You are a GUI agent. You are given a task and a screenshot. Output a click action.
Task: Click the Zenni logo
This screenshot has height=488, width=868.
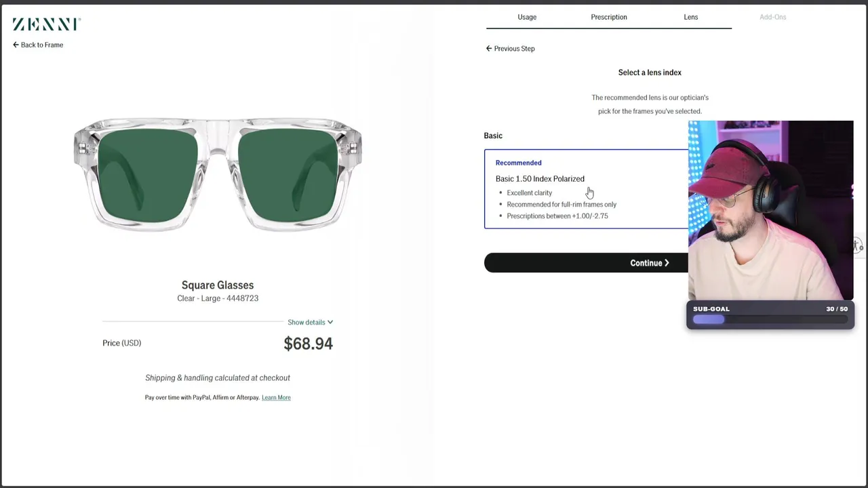[46, 24]
